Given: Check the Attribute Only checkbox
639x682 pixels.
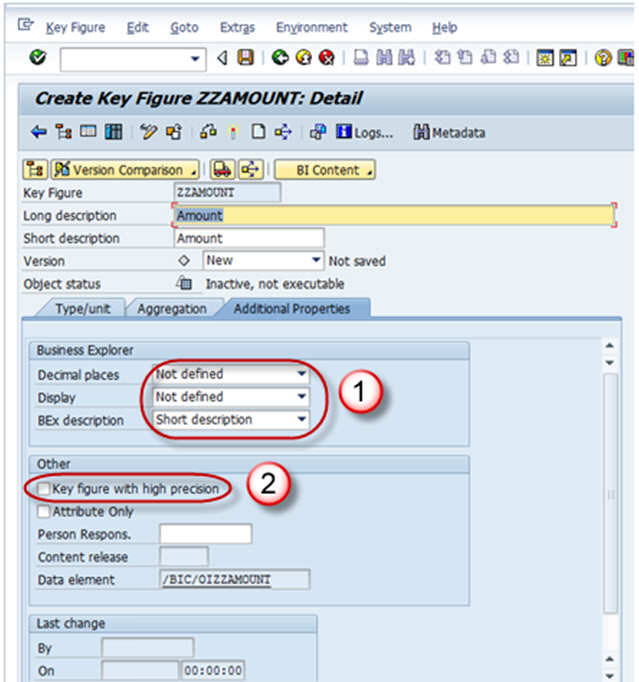Looking at the screenshot, I should coord(43,511).
